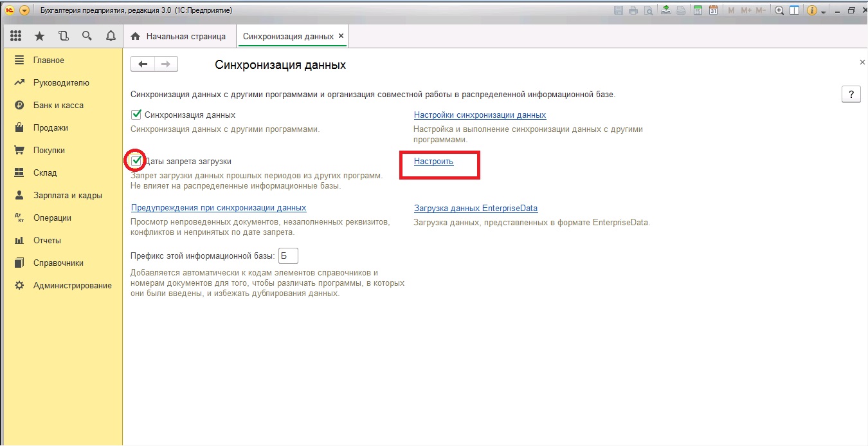Uncheck the Синхронизация данных checkbox
This screenshot has width=868, height=446.
tap(136, 115)
